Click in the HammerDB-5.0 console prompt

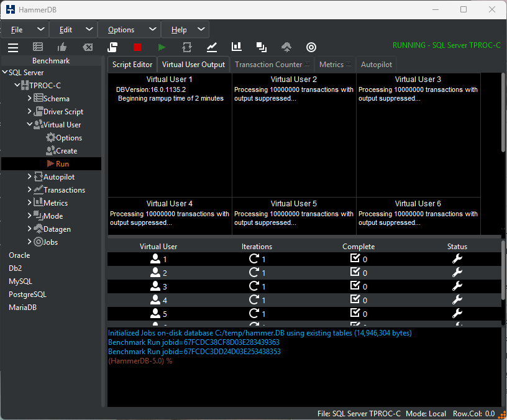click(x=140, y=361)
